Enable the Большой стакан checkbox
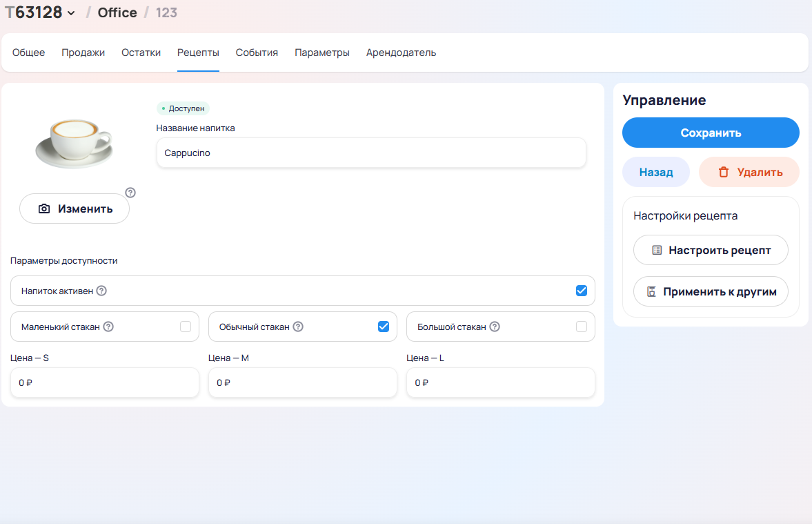 [581, 327]
